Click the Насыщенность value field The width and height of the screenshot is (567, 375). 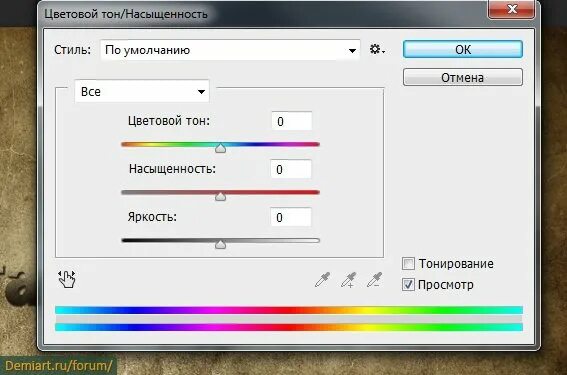point(291,169)
